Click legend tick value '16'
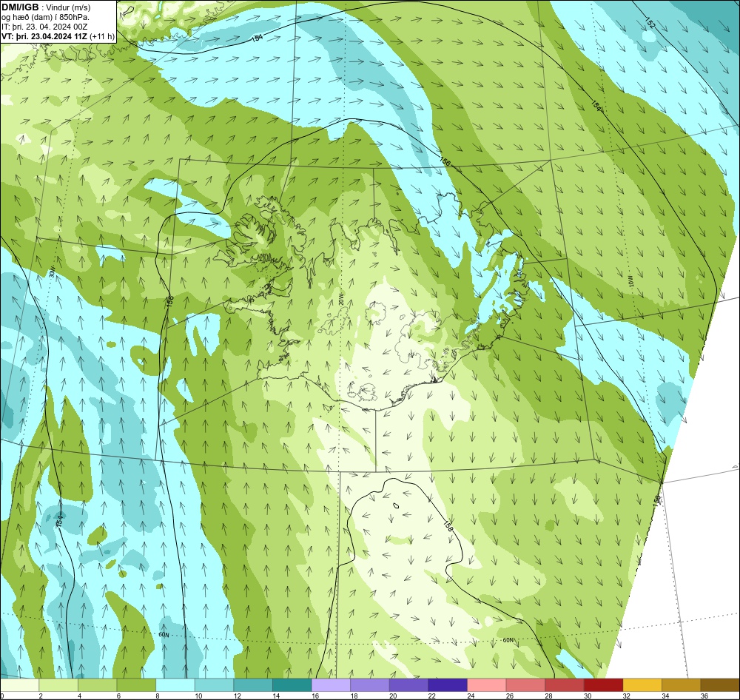Screen dimensions: 740x700 (x=314, y=696)
